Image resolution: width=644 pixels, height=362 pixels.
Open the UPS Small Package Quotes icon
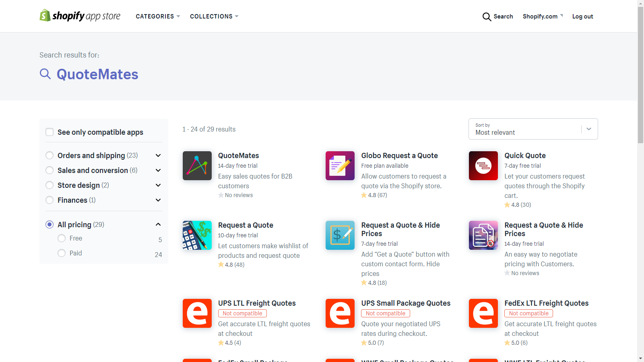click(340, 313)
